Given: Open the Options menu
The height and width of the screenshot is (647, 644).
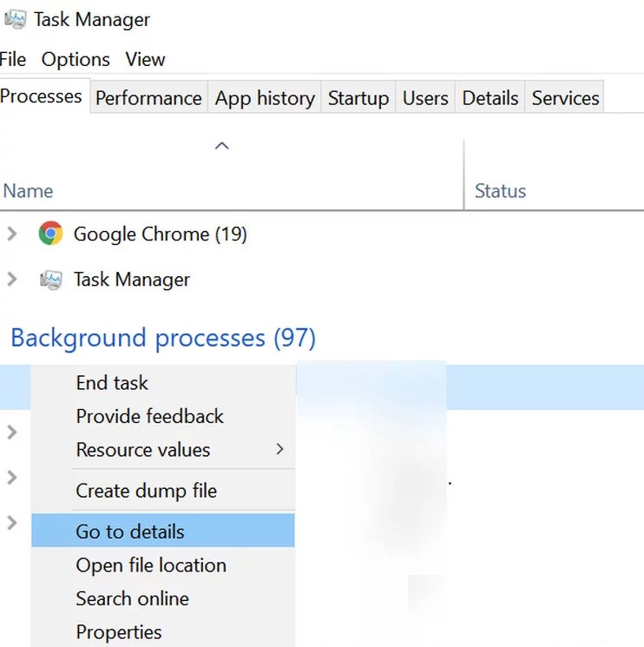Looking at the screenshot, I should pos(76,59).
